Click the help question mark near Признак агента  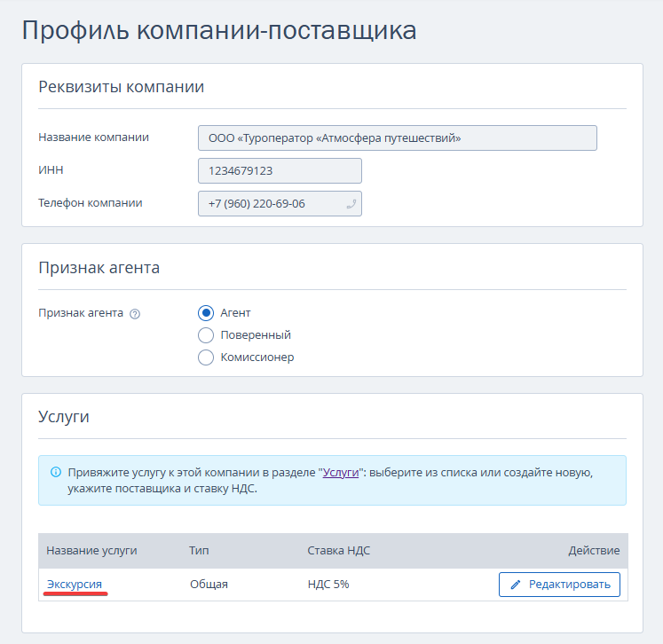135,314
